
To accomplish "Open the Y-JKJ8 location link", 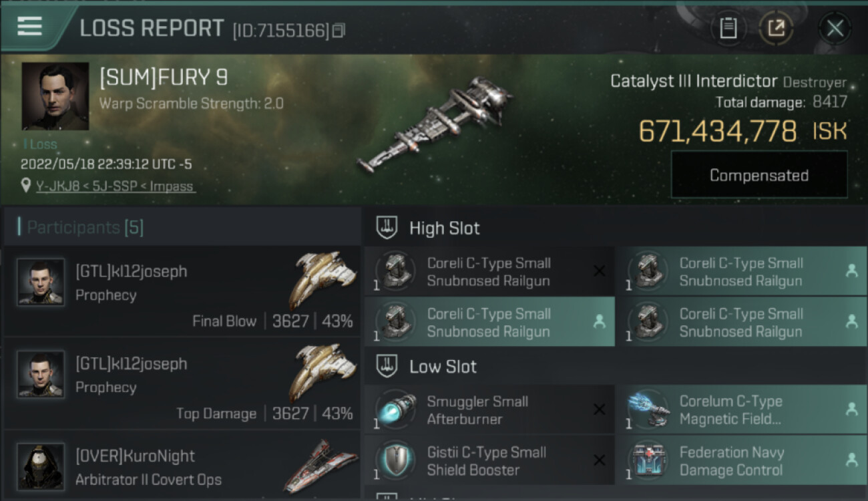I will [116, 186].
